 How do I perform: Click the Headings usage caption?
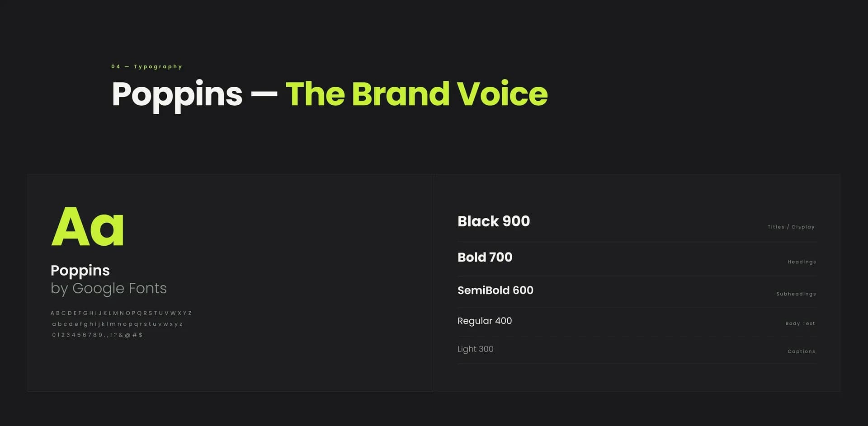[802, 262]
